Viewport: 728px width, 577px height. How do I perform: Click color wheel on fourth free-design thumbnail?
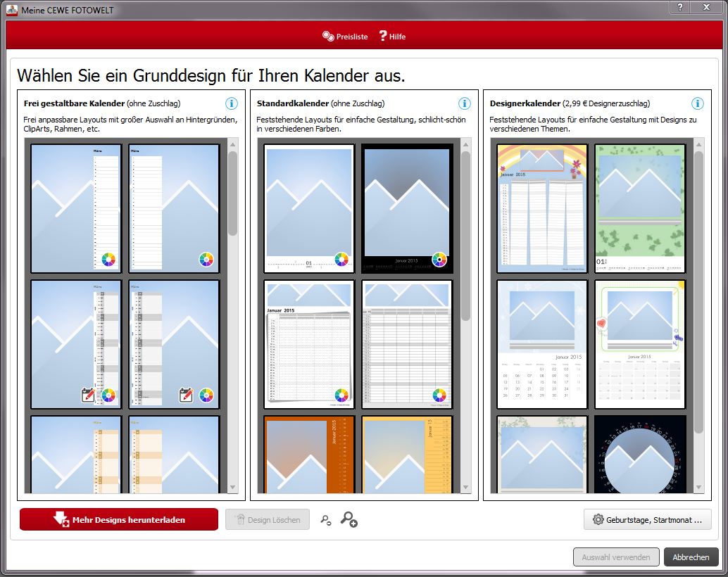pyautogui.click(x=206, y=395)
